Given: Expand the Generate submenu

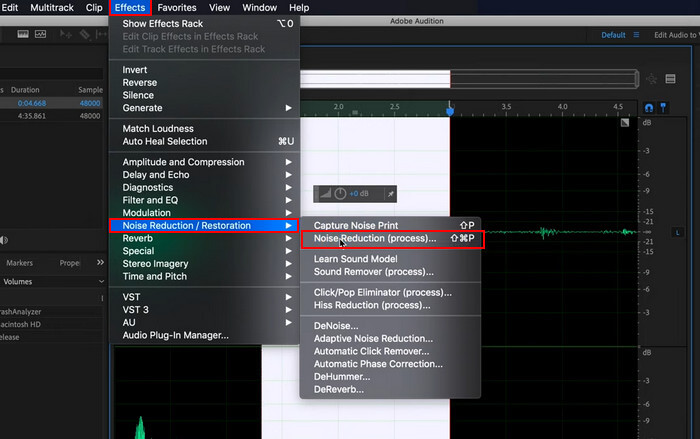Looking at the screenshot, I should [x=204, y=108].
